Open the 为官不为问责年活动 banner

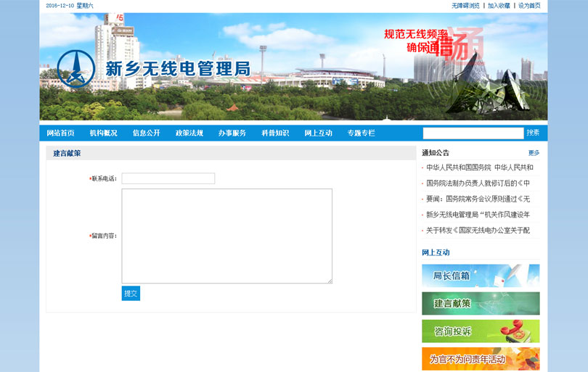(480, 359)
